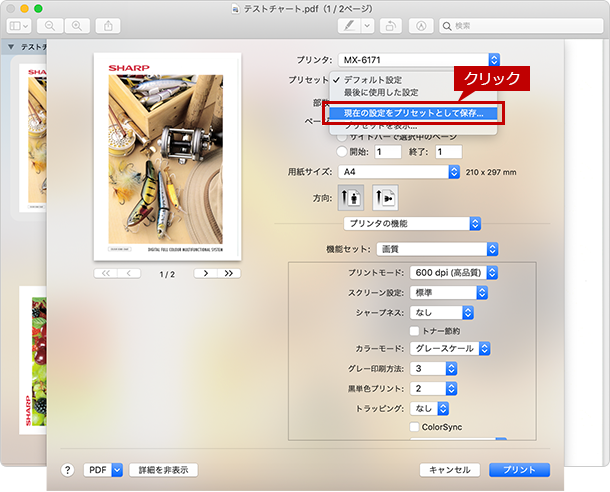Open the プリンタの機能 dropdown

click(412, 224)
